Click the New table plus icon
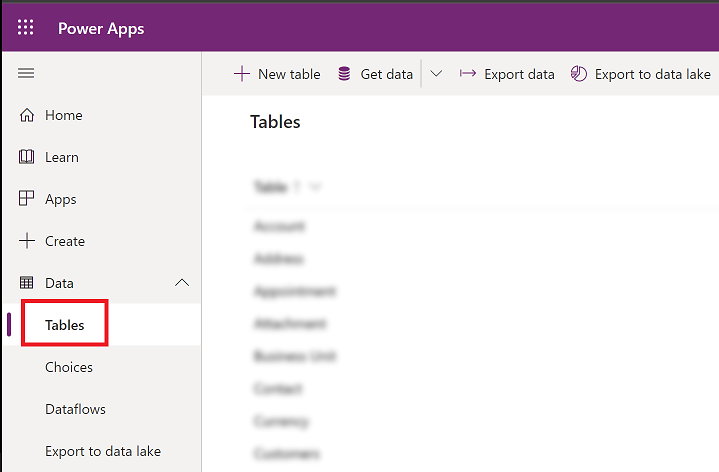 242,73
